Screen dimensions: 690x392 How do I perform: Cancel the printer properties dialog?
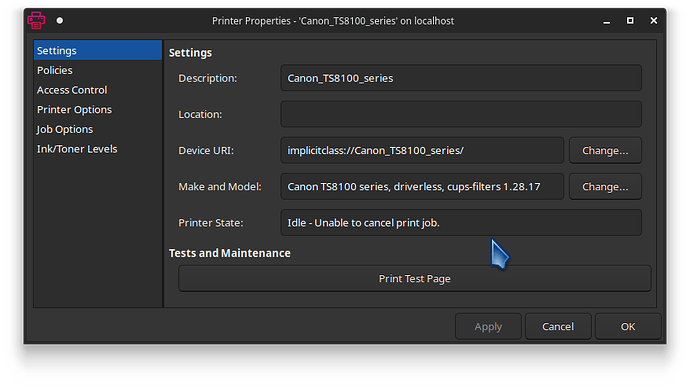[x=558, y=326]
